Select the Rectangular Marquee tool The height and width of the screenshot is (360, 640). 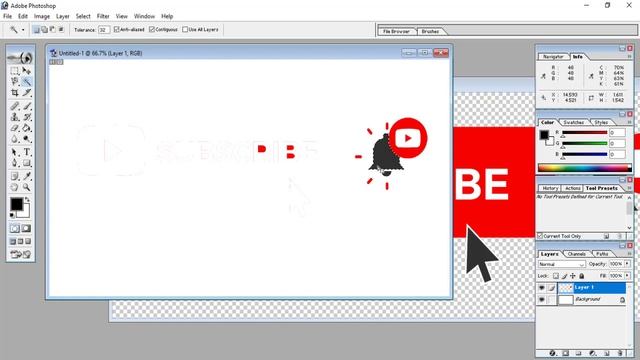(15, 71)
